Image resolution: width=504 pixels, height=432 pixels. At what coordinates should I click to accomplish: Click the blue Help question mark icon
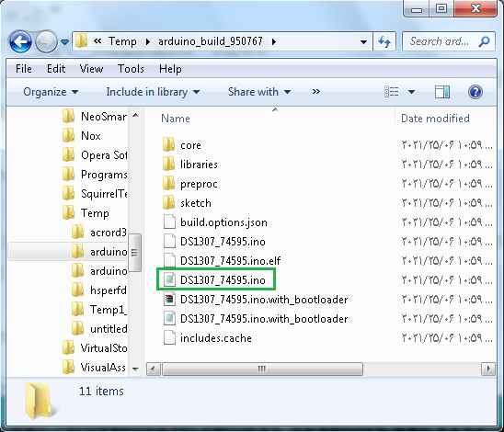[475, 92]
